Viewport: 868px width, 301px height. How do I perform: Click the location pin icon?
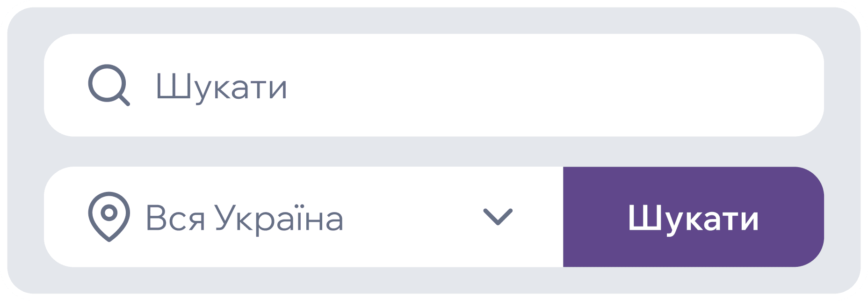tap(108, 216)
